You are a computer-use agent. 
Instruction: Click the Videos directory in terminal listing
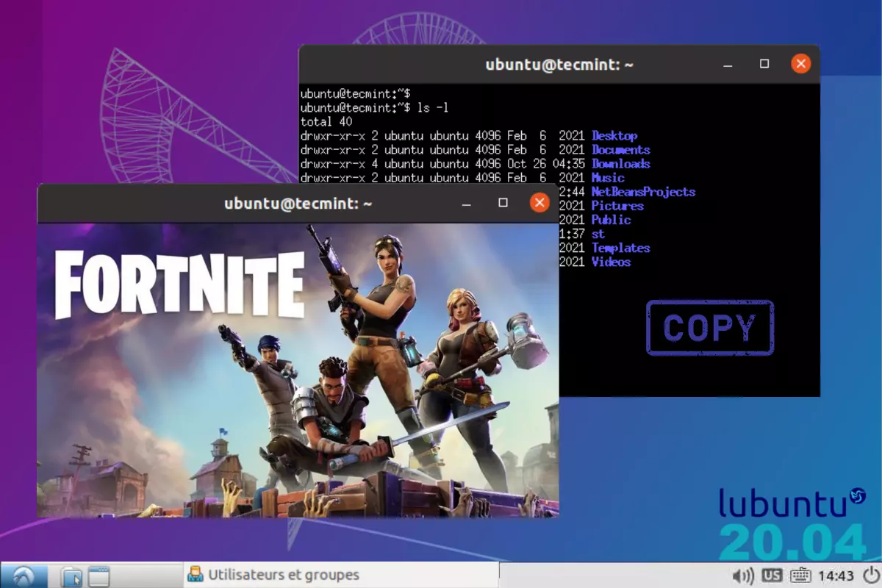(612, 262)
